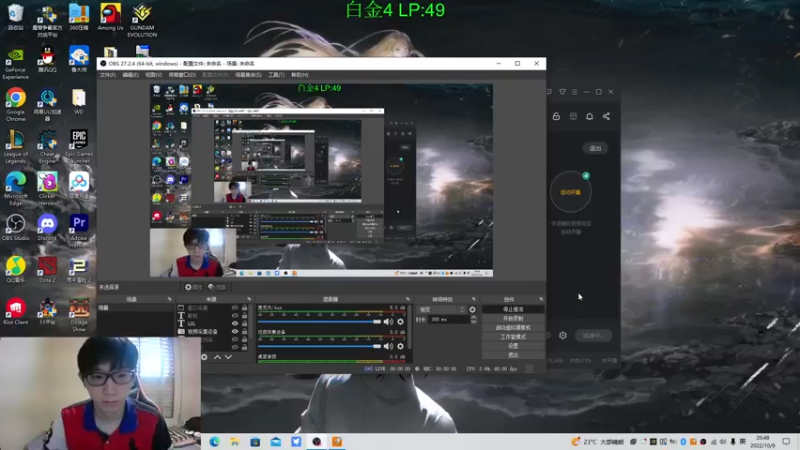This screenshot has height=450, width=800.
Task: Toggle visibility eye of LOL text source
Action: coord(235,323)
